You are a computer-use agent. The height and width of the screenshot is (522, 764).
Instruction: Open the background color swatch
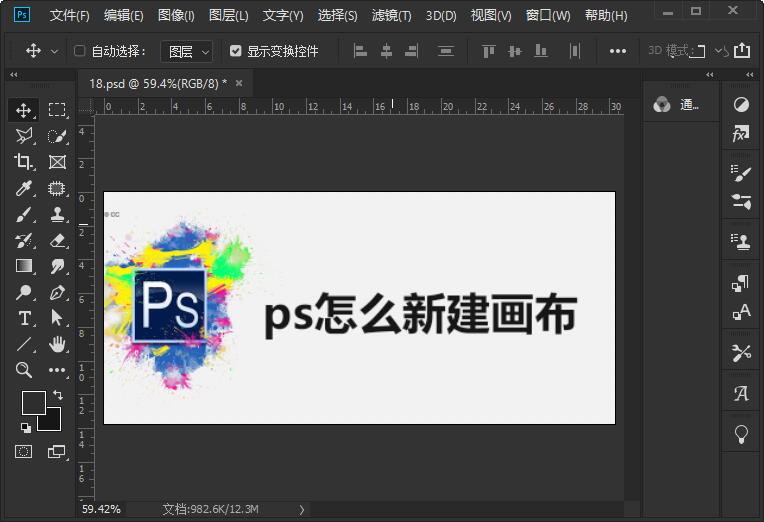click(54, 422)
